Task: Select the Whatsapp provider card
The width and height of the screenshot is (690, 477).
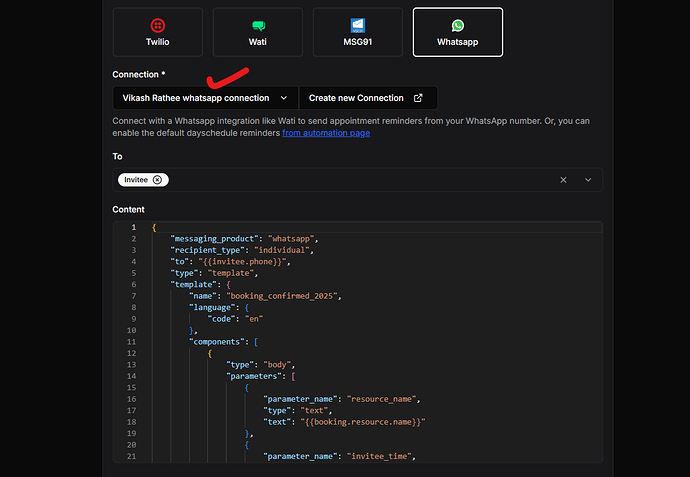Action: click(458, 32)
